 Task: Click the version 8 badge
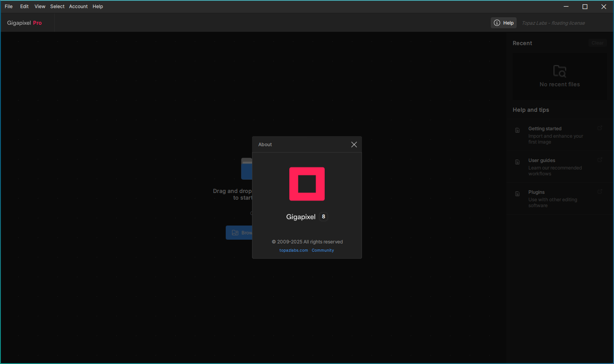pyautogui.click(x=323, y=217)
